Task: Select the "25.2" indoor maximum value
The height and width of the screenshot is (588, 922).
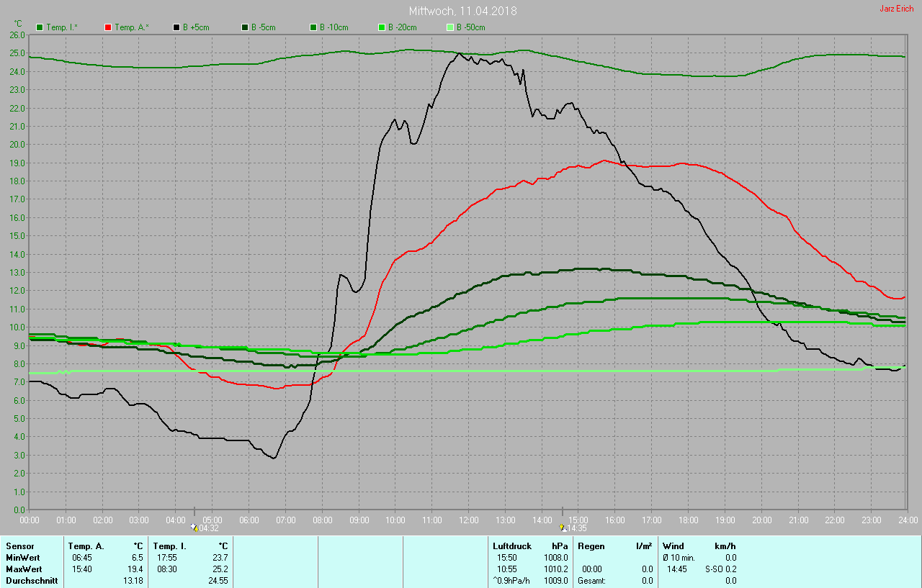Action: (x=220, y=569)
